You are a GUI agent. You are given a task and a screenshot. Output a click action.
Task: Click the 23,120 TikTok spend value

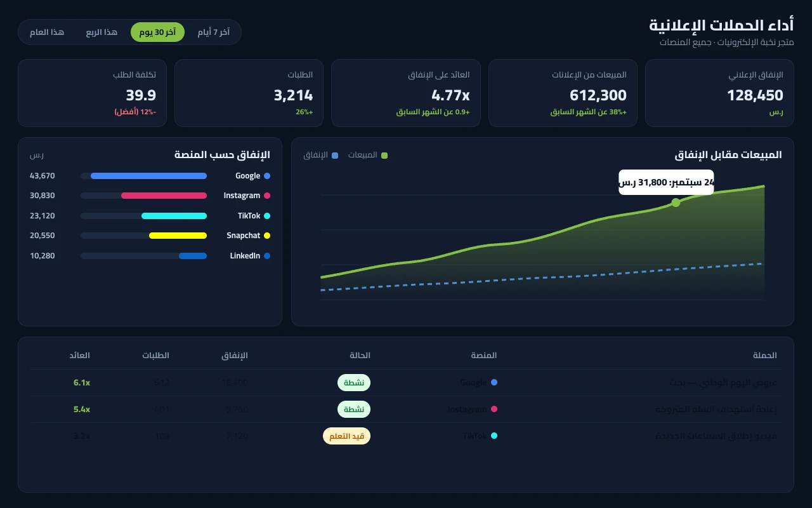(x=43, y=216)
